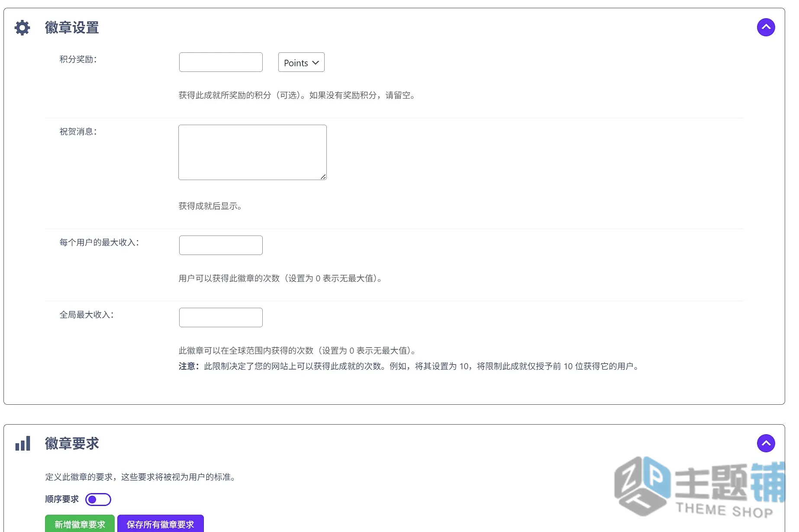Click the 积分奖励 label
The height and width of the screenshot is (532, 799).
click(78, 59)
